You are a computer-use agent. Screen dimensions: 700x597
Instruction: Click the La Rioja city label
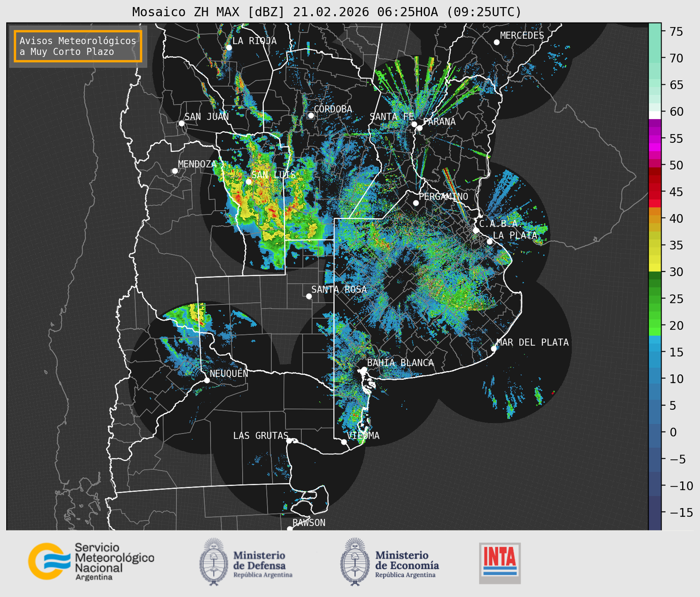tap(254, 41)
